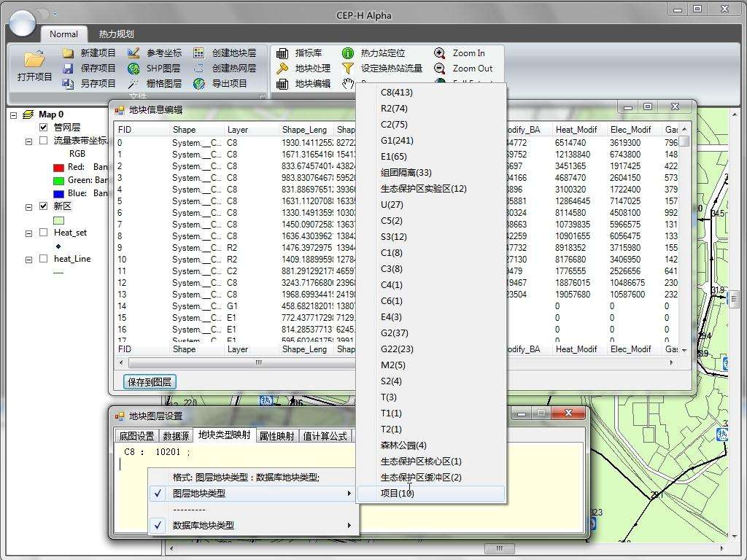
Task: Switch to the Normal ribbon tab
Action: coord(63,34)
